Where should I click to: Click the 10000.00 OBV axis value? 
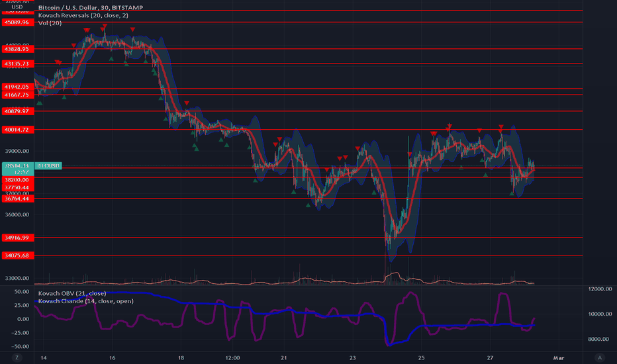coord(600,314)
